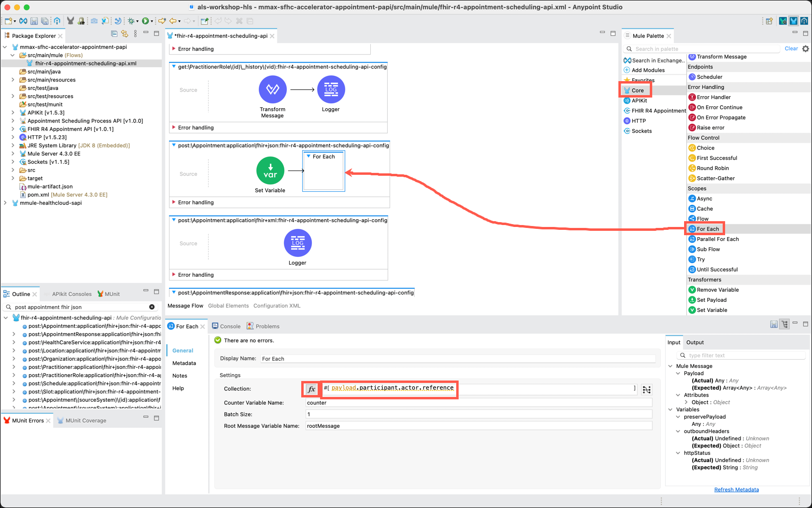Expand Object under Attributes in metadata
The width and height of the screenshot is (812, 508).
click(686, 402)
